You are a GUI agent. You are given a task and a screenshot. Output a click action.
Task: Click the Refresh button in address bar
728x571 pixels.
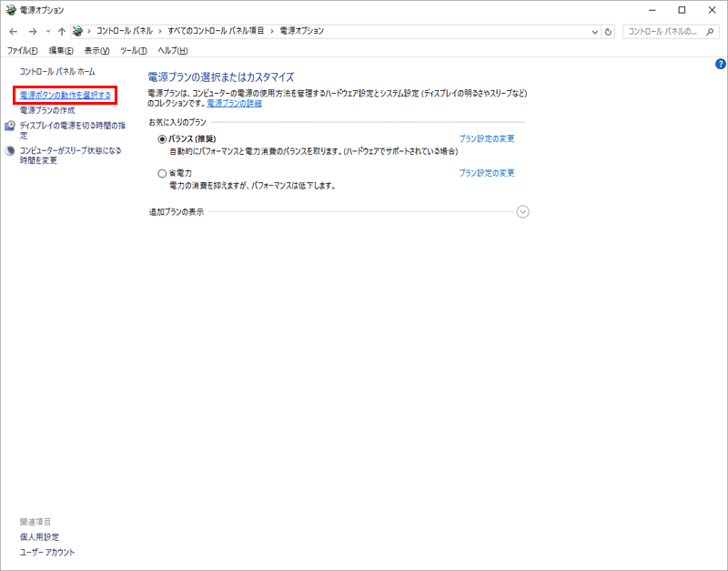608,31
